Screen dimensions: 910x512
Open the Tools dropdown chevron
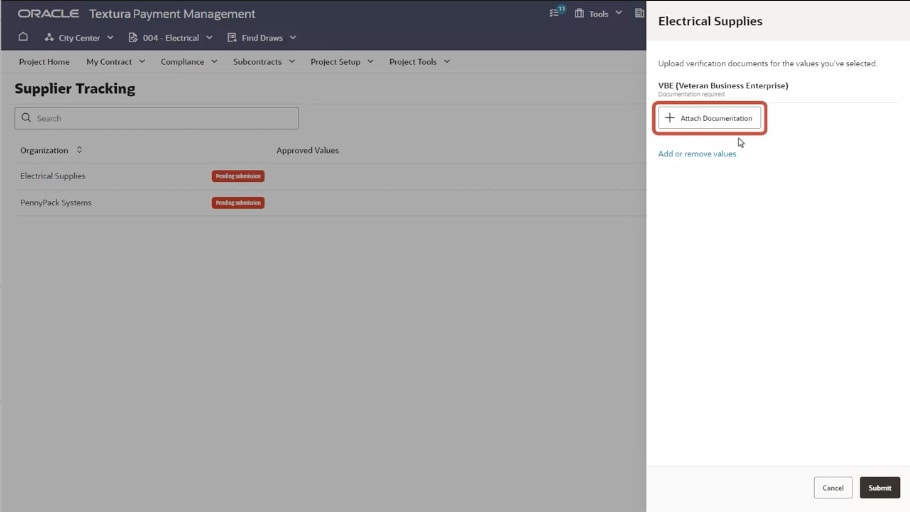coord(619,13)
